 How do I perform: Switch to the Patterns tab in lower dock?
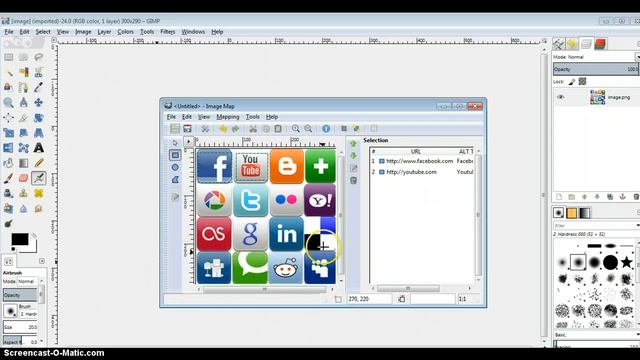tap(571, 213)
